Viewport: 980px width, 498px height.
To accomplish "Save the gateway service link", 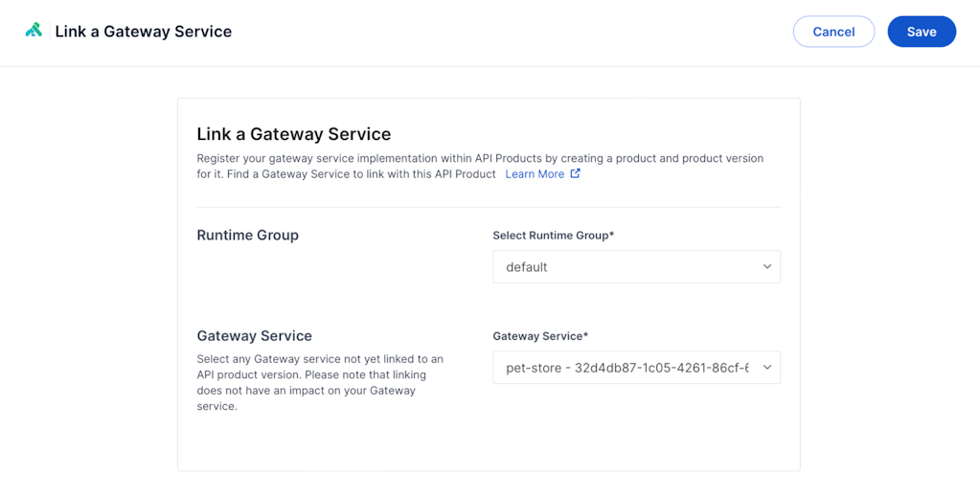I will pos(921,32).
